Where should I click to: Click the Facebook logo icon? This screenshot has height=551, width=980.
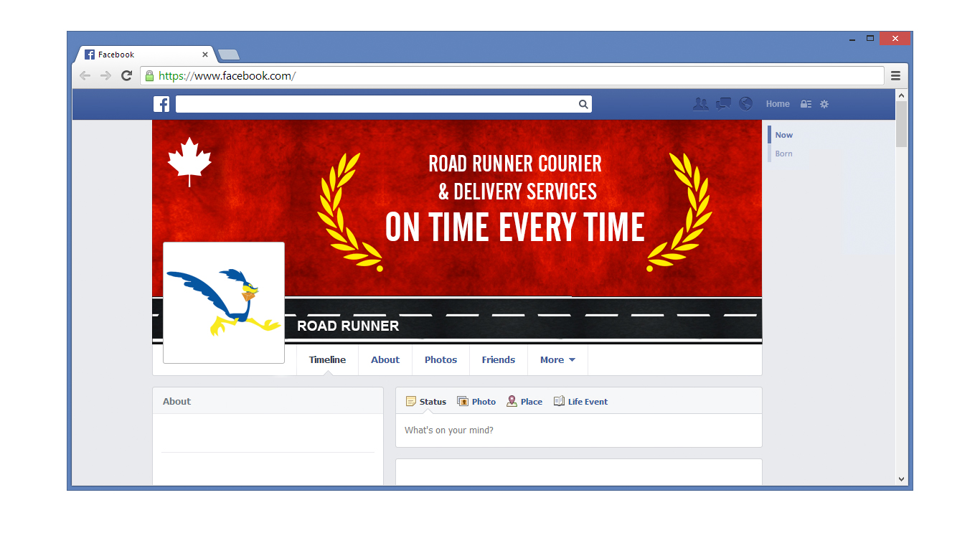pos(161,104)
